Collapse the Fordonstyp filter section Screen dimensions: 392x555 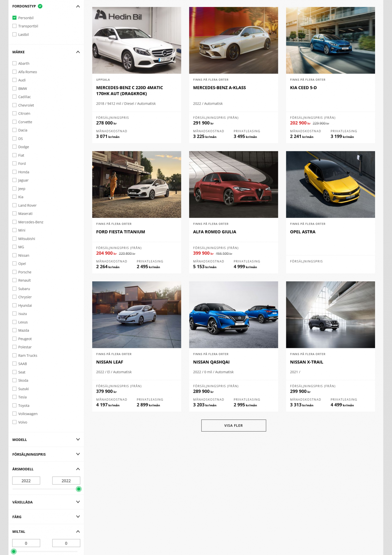pos(78,6)
